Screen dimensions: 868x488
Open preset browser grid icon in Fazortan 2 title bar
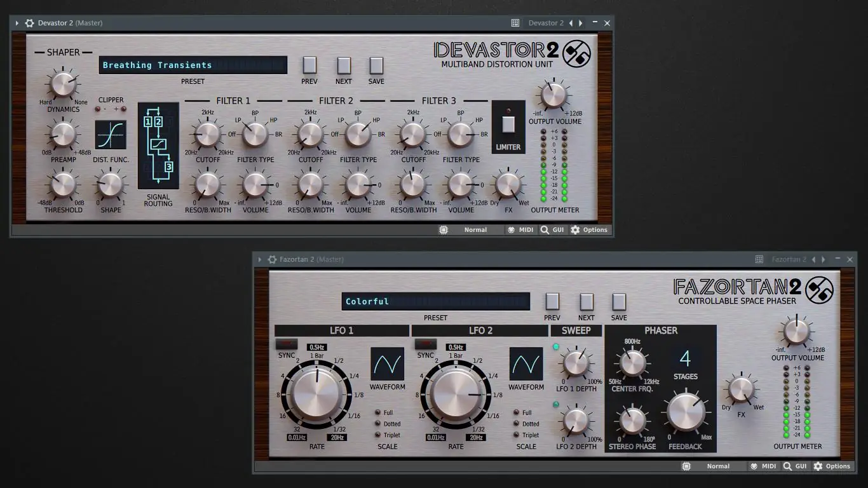pyautogui.click(x=759, y=259)
